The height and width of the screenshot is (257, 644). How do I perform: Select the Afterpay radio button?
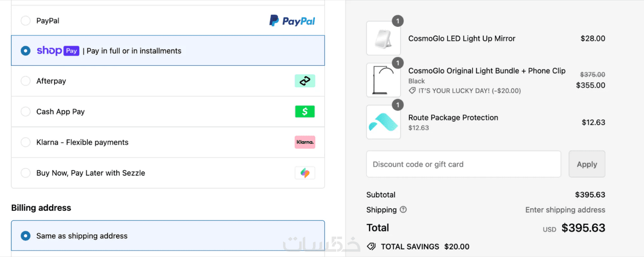[26, 81]
